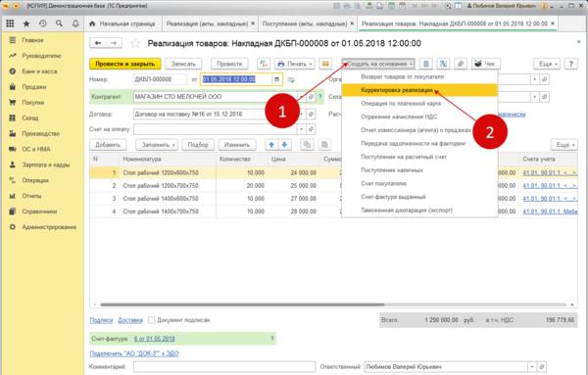Open the Ответственный user link icon

coord(541,366)
